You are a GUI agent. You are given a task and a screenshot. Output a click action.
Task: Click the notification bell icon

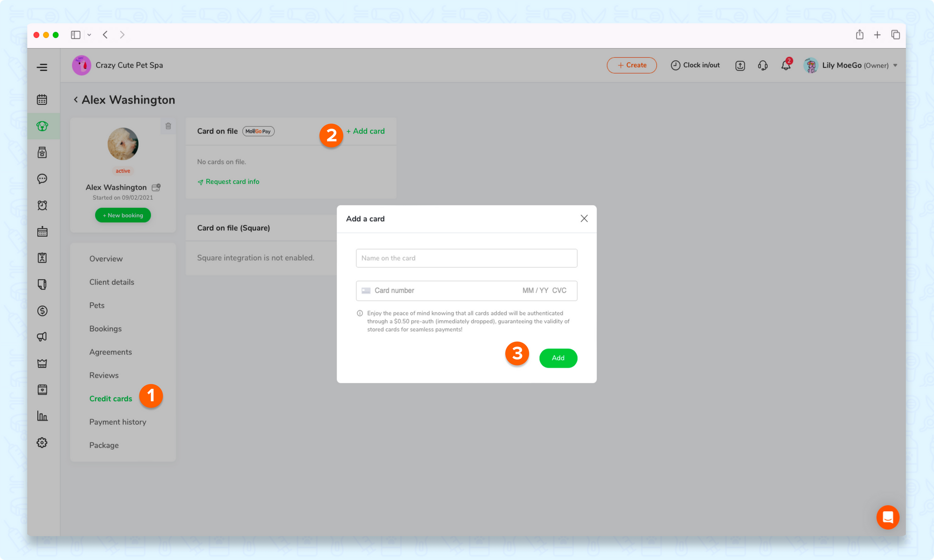pyautogui.click(x=786, y=65)
